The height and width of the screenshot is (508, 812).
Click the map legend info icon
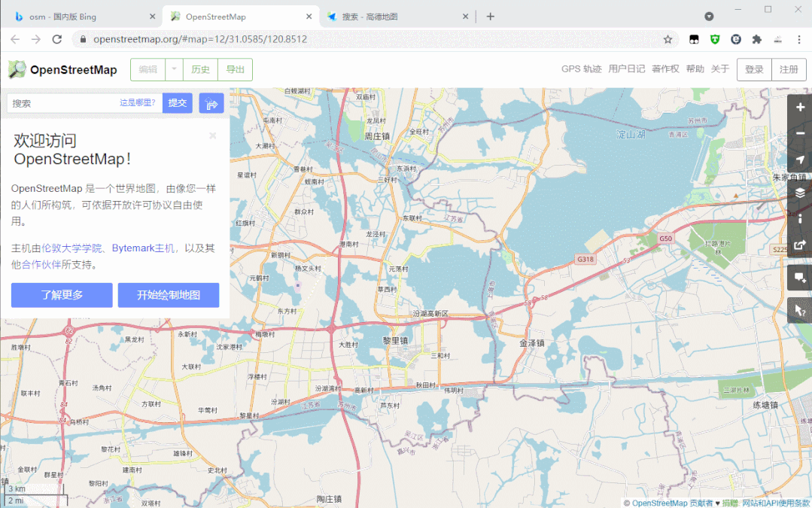(x=799, y=218)
